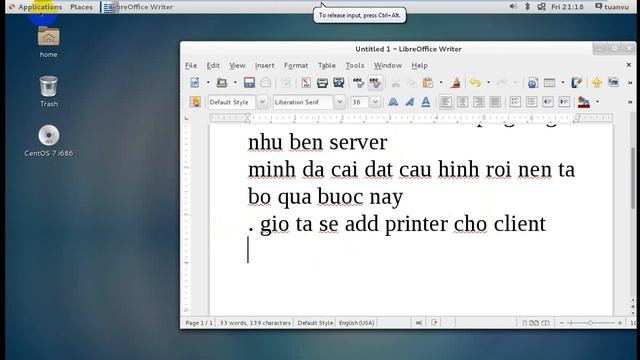Open the tuanvu user menu
640x360 pixels.
[612, 7]
